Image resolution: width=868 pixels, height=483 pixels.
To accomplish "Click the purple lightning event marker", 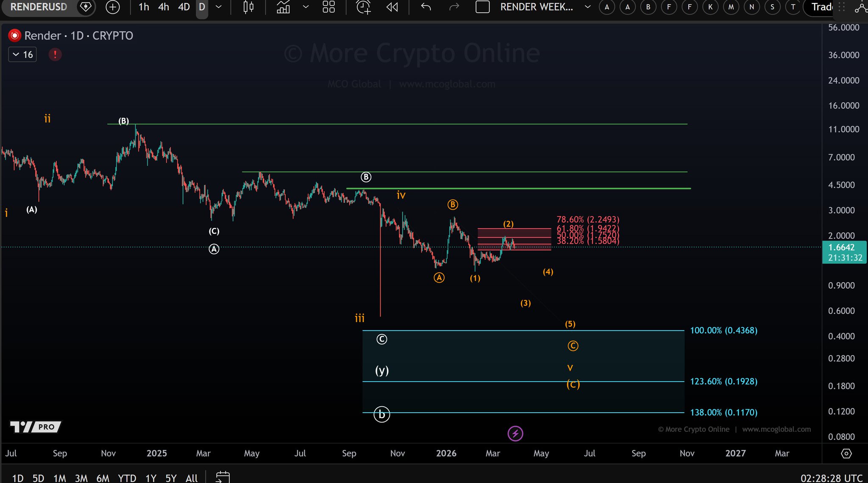I will pos(515,433).
